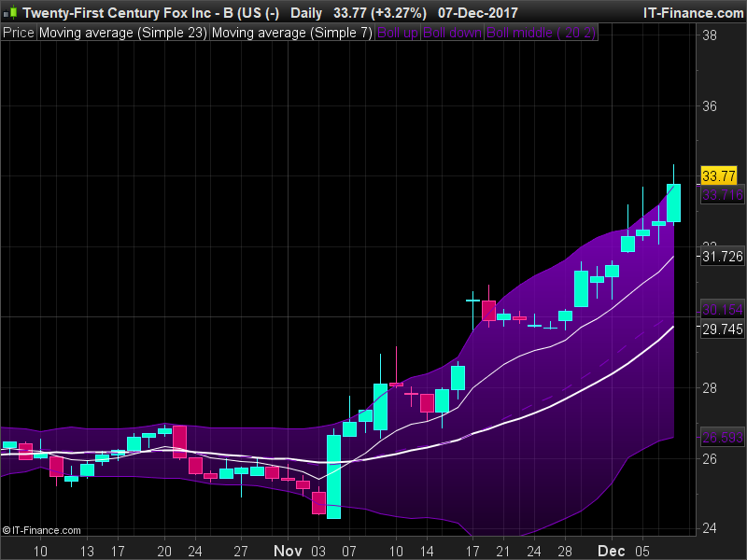Click the IT-Finance.com text at top right

(693, 12)
